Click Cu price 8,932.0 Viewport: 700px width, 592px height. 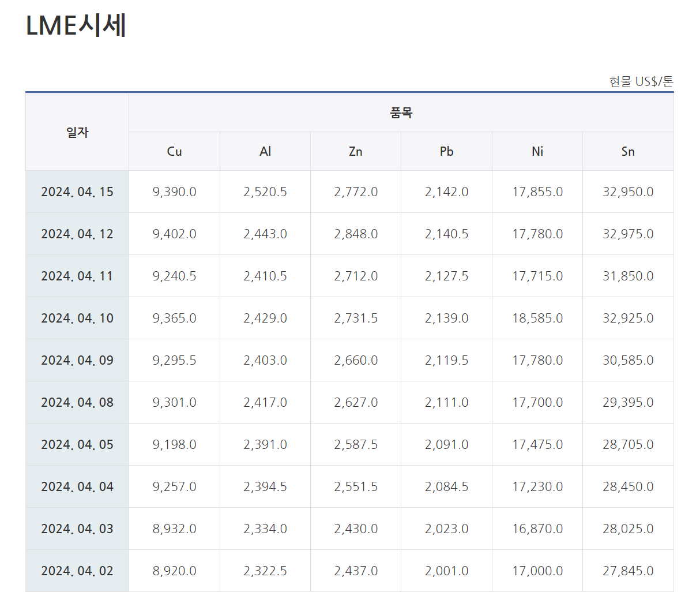point(174,529)
